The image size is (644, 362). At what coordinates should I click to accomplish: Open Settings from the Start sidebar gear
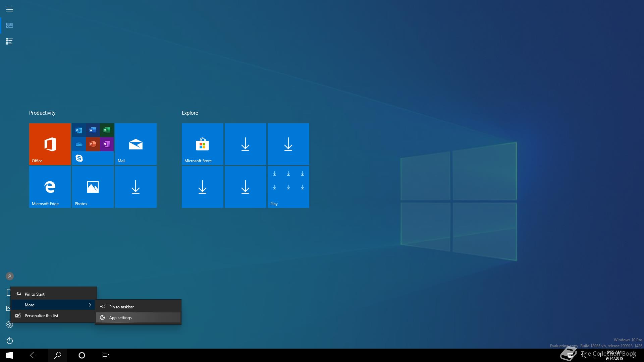click(10, 324)
